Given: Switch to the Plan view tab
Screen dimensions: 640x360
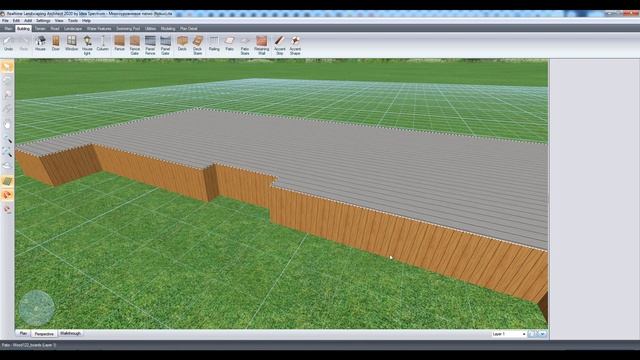Looking at the screenshot, I should 23,333.
